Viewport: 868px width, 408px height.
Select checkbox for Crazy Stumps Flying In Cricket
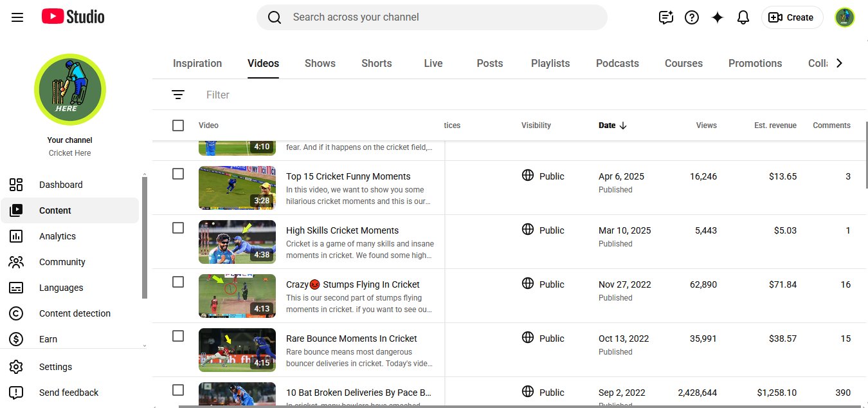click(178, 282)
